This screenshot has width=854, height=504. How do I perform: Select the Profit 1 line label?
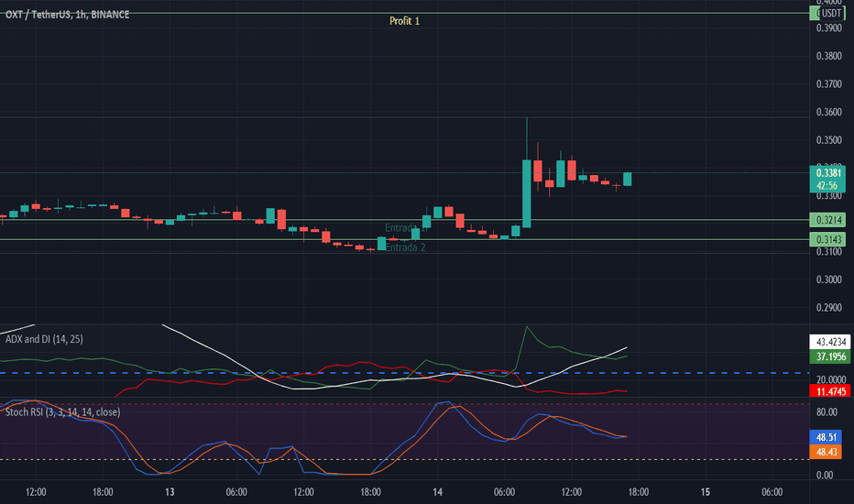click(x=404, y=21)
